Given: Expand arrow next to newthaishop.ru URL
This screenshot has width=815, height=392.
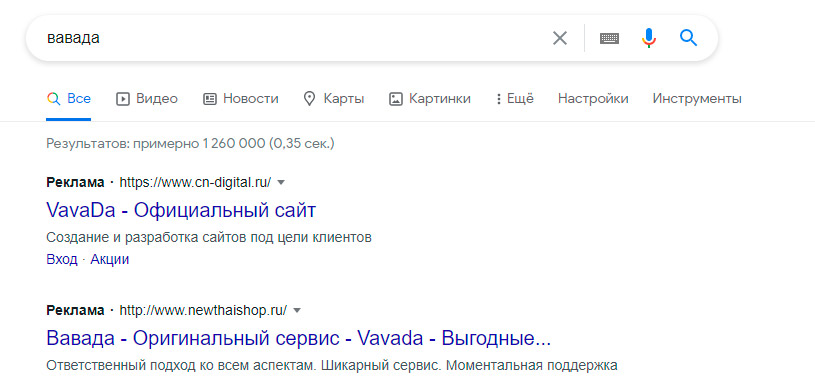Looking at the screenshot, I should tap(297, 310).
